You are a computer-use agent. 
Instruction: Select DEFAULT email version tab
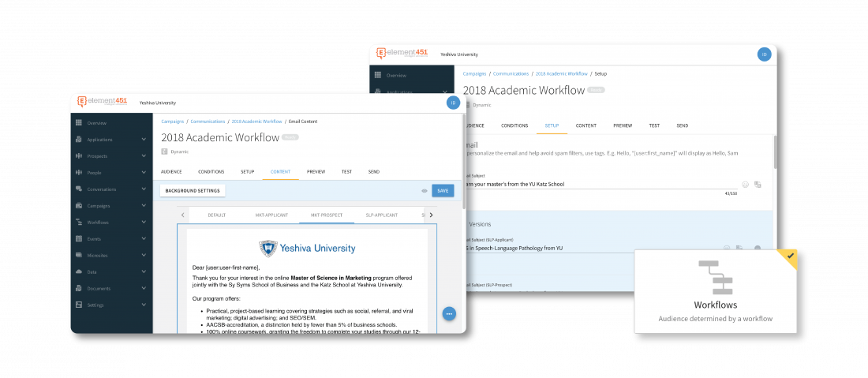(x=216, y=215)
